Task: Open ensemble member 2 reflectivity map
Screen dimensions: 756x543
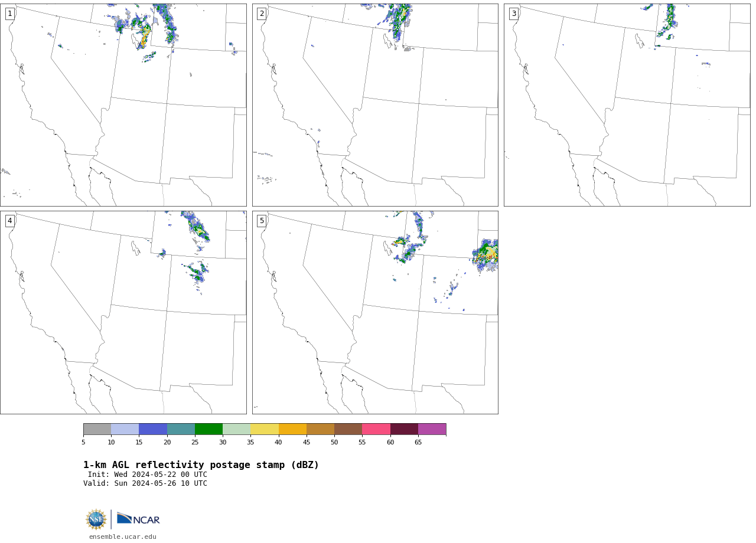Action: (x=375, y=105)
